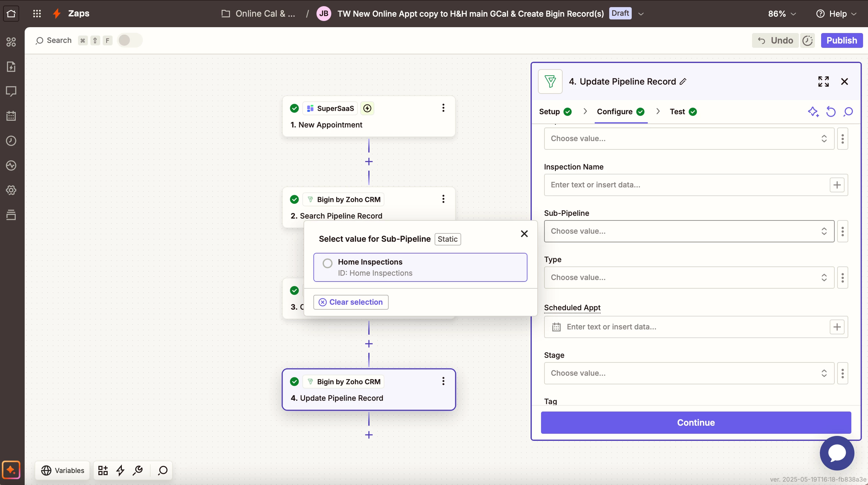Click the Undo button

coord(775,40)
